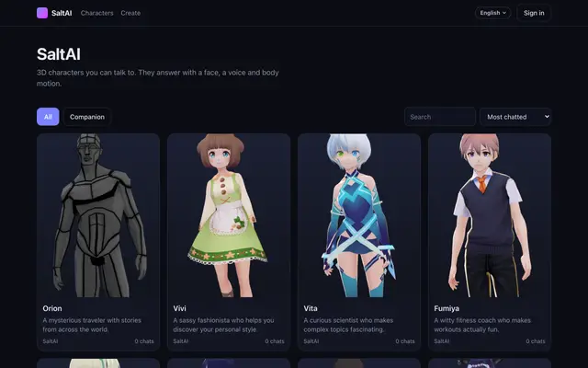Click the SaltAI brand text in header
Viewport: 588px width, 368px height.
[62, 13]
